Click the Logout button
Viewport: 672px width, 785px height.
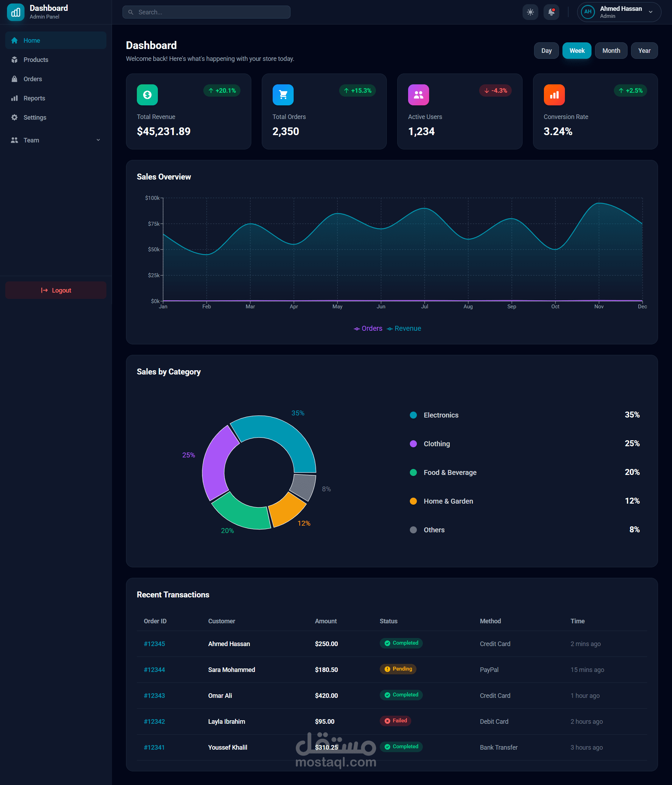(x=55, y=290)
